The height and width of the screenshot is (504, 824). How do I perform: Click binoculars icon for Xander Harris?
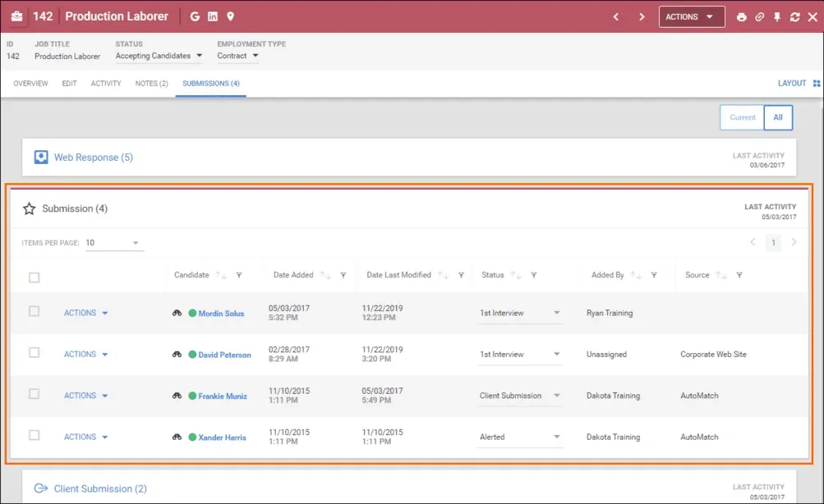click(177, 437)
